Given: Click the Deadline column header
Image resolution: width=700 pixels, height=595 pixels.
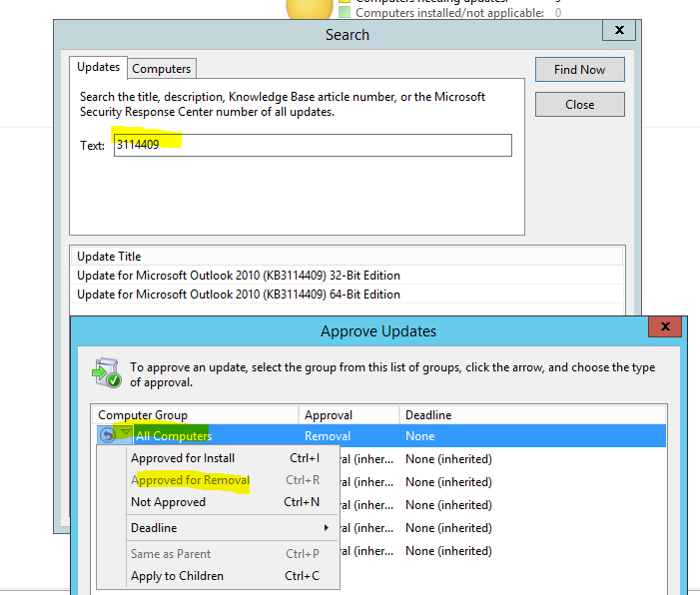Looking at the screenshot, I should click(533, 415).
